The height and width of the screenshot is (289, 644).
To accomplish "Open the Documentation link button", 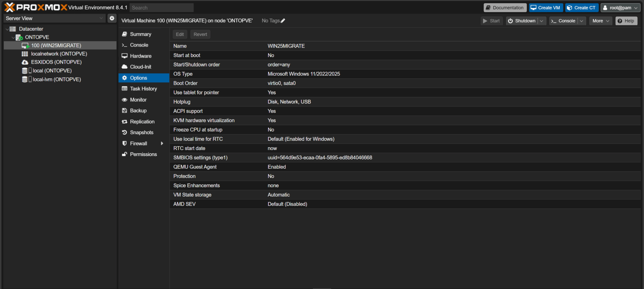I will (x=505, y=8).
